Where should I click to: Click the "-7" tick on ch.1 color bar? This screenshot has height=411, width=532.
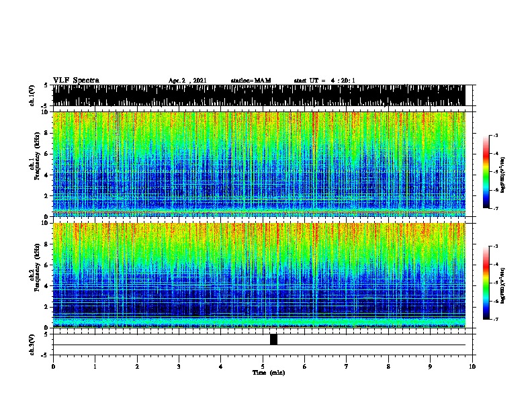(x=495, y=208)
